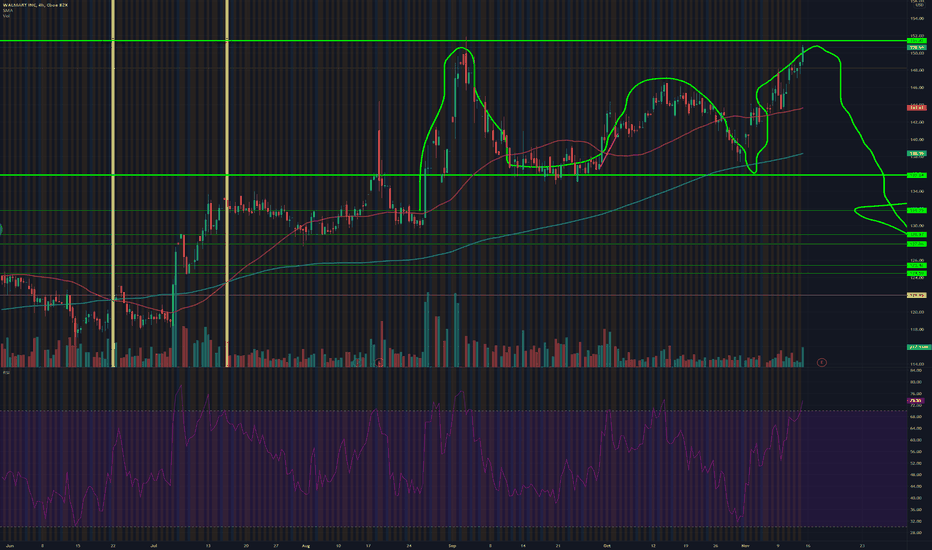Viewport: 932px width, 550px height.
Task: Click the 48.00 tick on RSI axis
Action: click(x=916, y=474)
